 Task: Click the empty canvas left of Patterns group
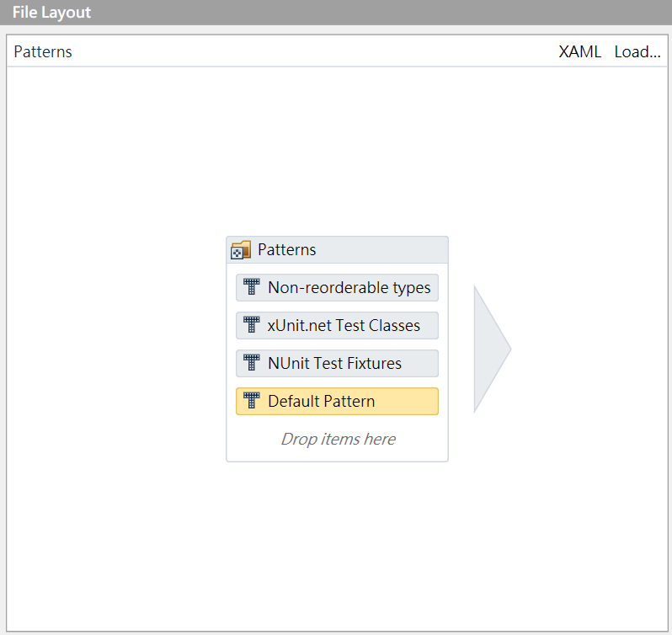tap(118, 349)
